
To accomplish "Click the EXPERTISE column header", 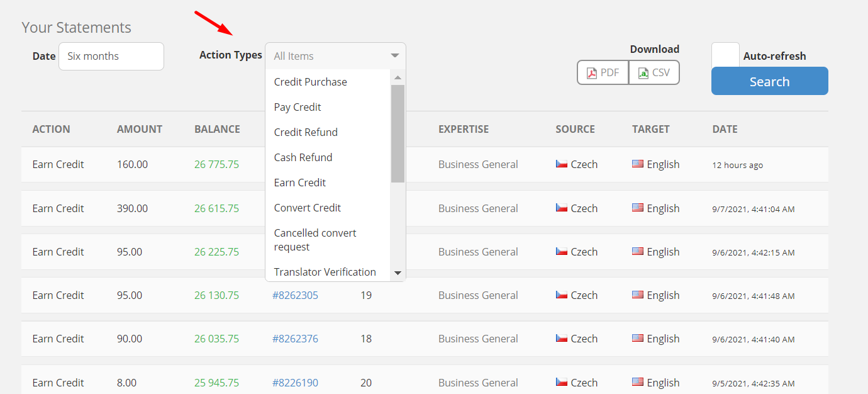I will tap(464, 129).
